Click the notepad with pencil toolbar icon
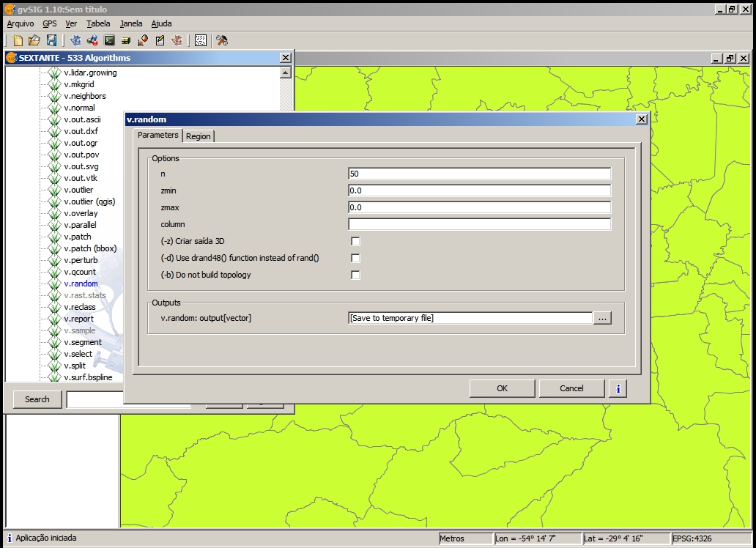 (160, 40)
